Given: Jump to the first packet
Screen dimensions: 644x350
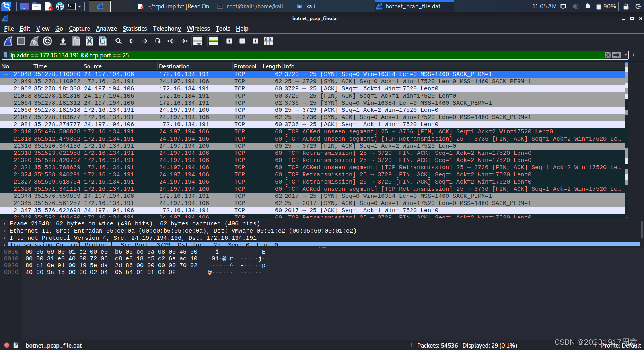Looking at the screenshot, I should [x=171, y=41].
